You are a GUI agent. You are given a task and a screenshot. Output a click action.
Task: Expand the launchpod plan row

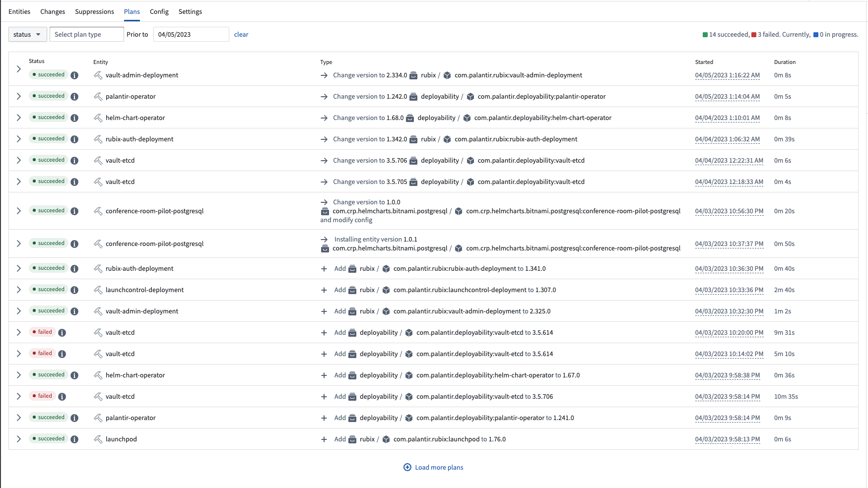[x=19, y=439]
